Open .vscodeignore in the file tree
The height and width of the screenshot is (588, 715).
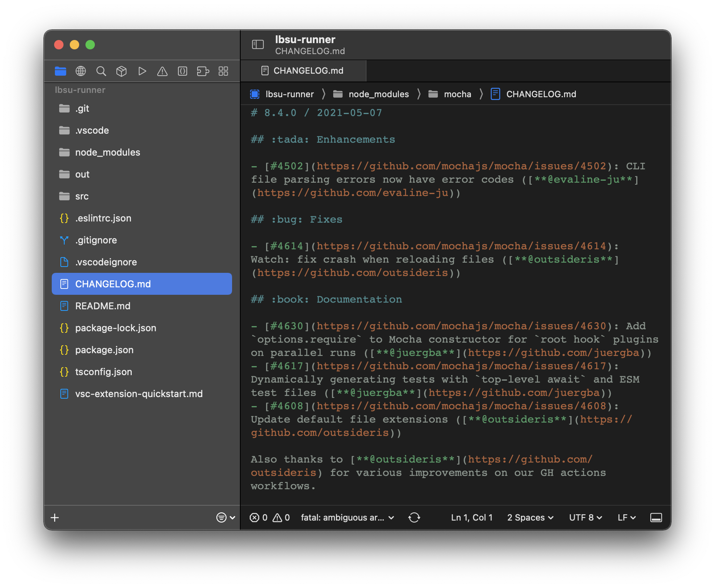142,262
